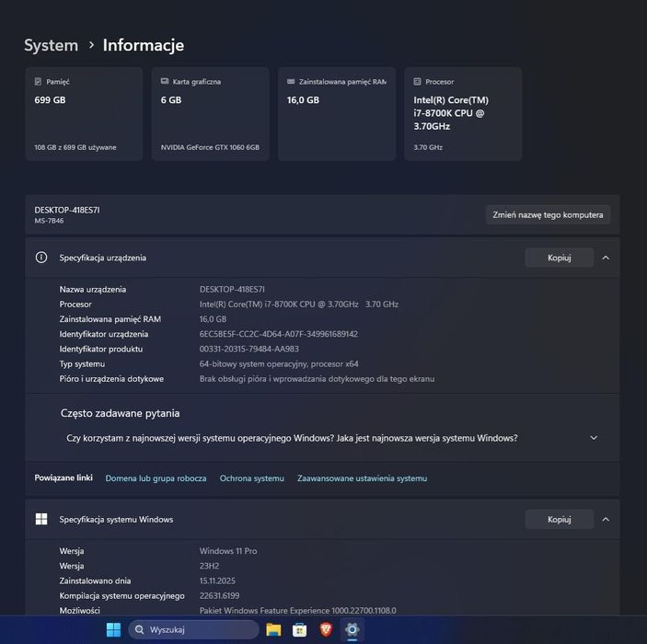
Task: Click 'NVIDIA GeForce GTX 1060 6GB' text
Action: (210, 147)
